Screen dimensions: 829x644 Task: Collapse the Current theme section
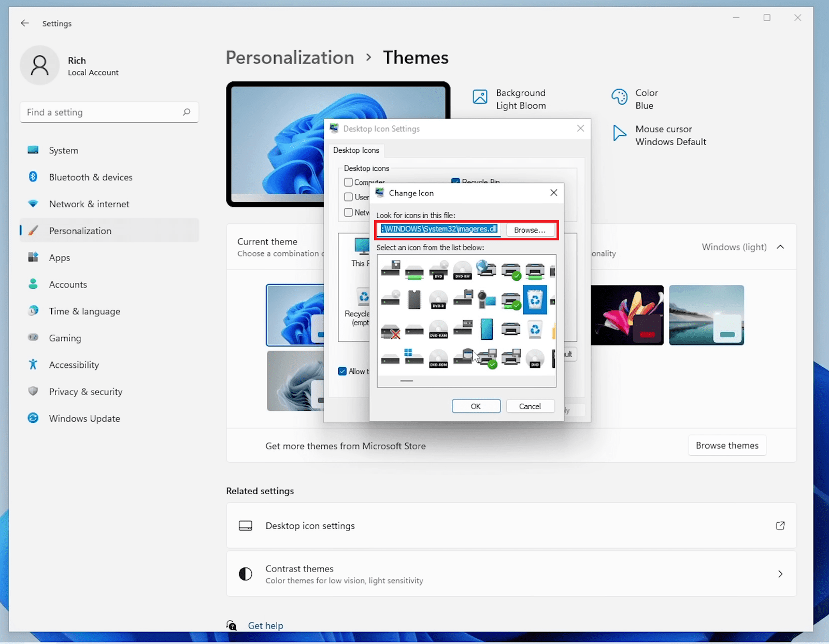[x=780, y=247]
